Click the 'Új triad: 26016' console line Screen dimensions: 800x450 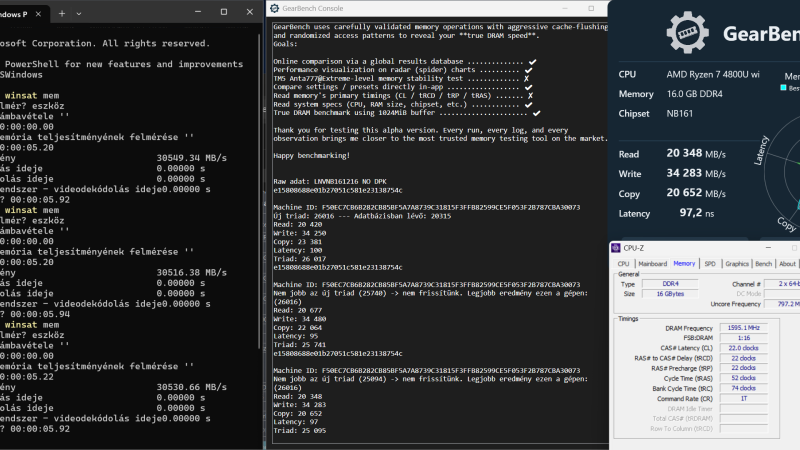coord(362,216)
